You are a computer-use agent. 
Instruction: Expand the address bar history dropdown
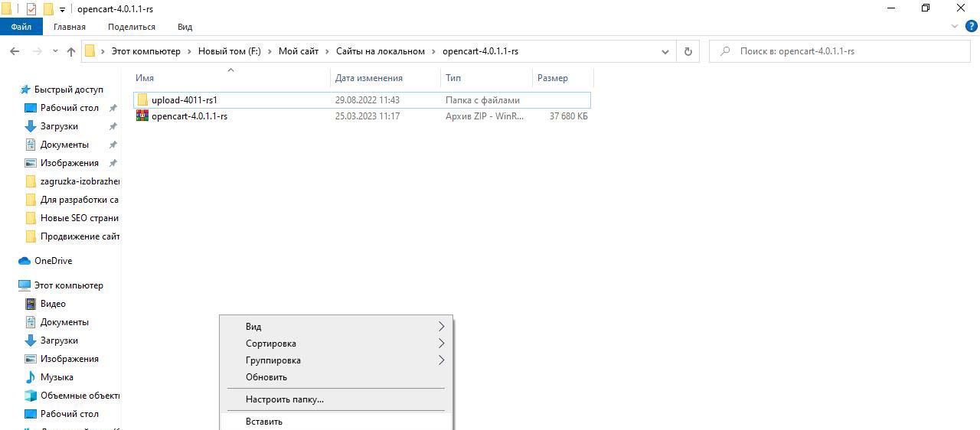[x=665, y=51]
